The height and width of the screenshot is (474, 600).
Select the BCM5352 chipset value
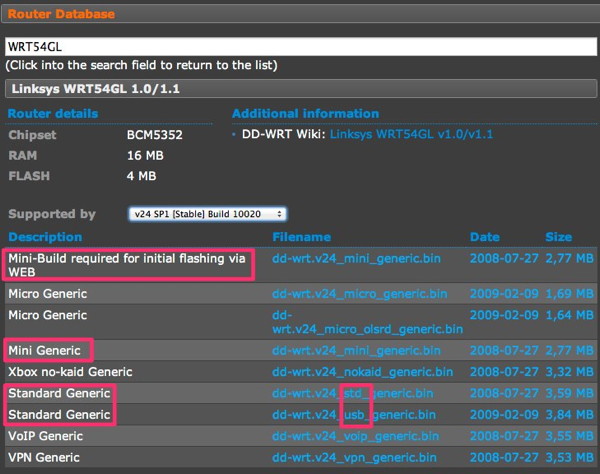(x=155, y=135)
